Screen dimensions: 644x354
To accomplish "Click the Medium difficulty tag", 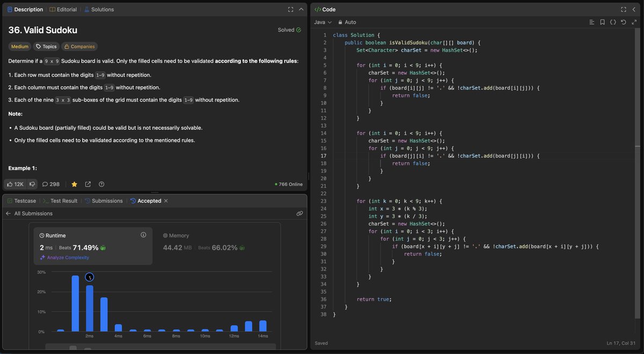I will tap(20, 47).
